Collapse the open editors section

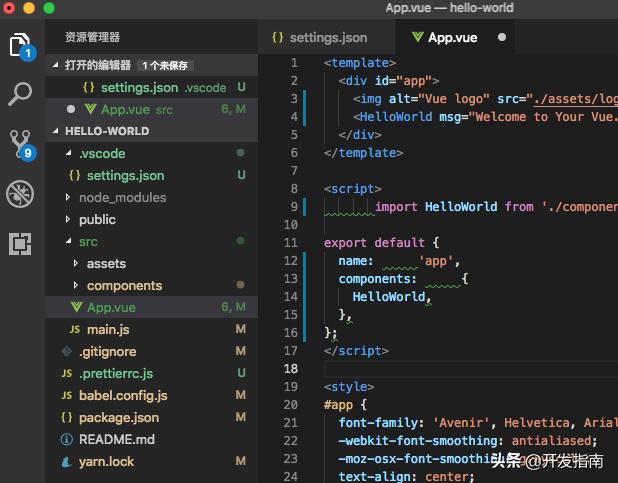tap(152, 65)
